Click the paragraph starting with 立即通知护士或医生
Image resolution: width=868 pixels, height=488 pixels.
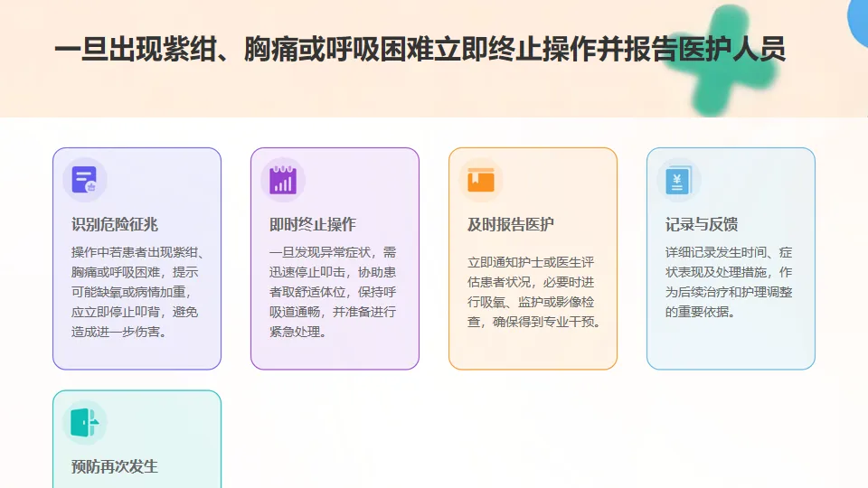pos(534,292)
